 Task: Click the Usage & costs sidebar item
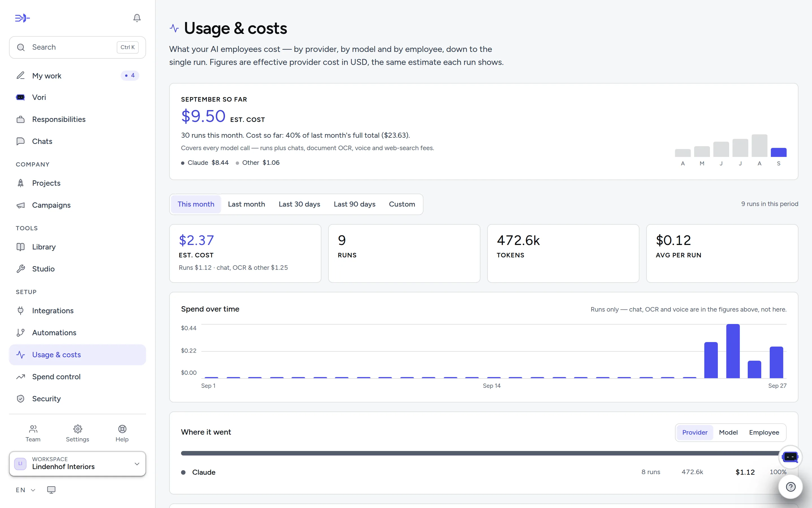tap(78, 355)
